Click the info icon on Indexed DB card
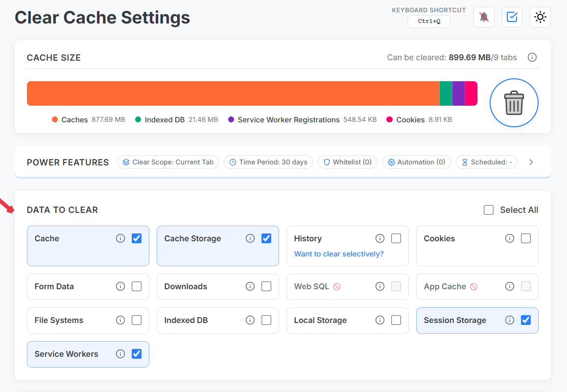This screenshot has height=392, width=567. [x=250, y=320]
